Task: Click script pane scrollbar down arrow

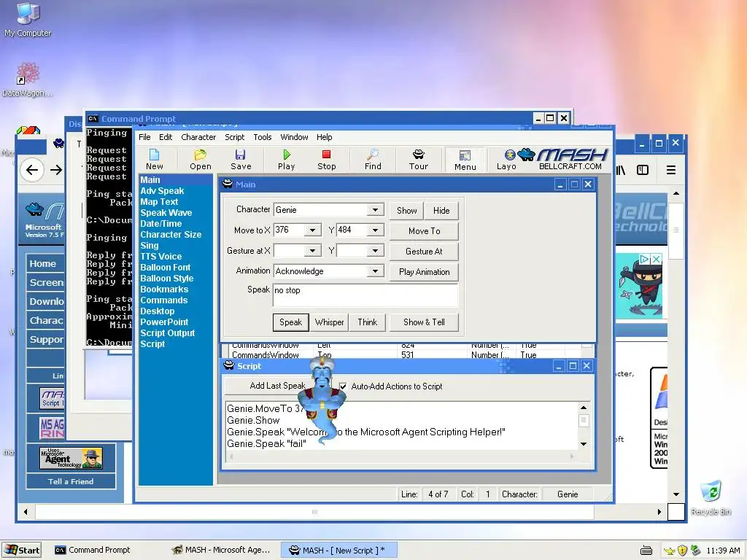Action: [584, 444]
